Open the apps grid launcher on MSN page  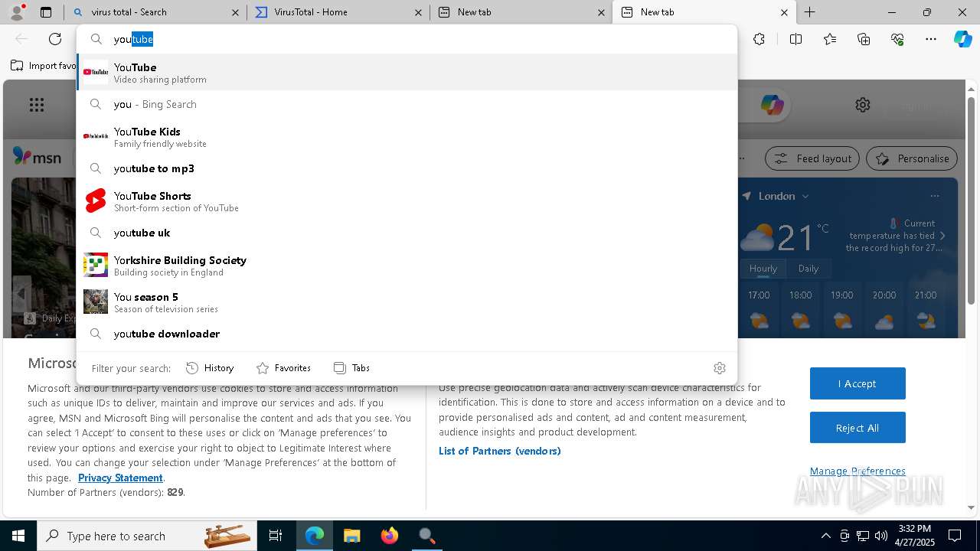(36, 105)
